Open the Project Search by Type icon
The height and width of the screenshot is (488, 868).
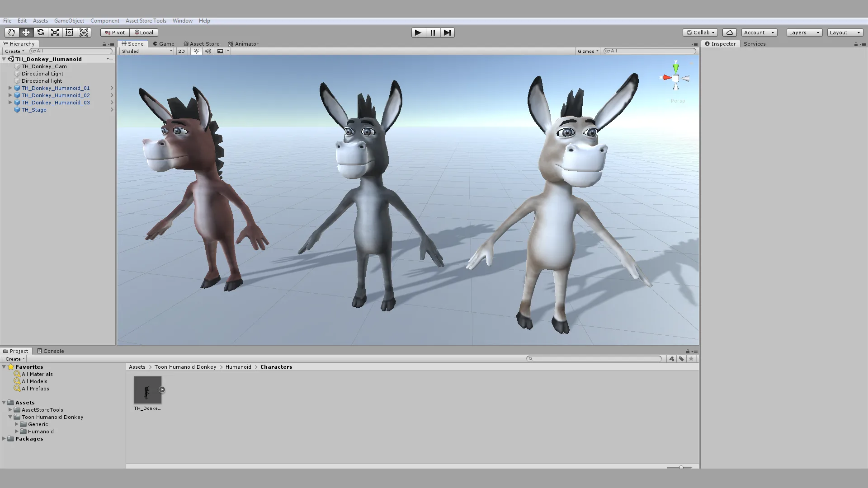pyautogui.click(x=672, y=359)
